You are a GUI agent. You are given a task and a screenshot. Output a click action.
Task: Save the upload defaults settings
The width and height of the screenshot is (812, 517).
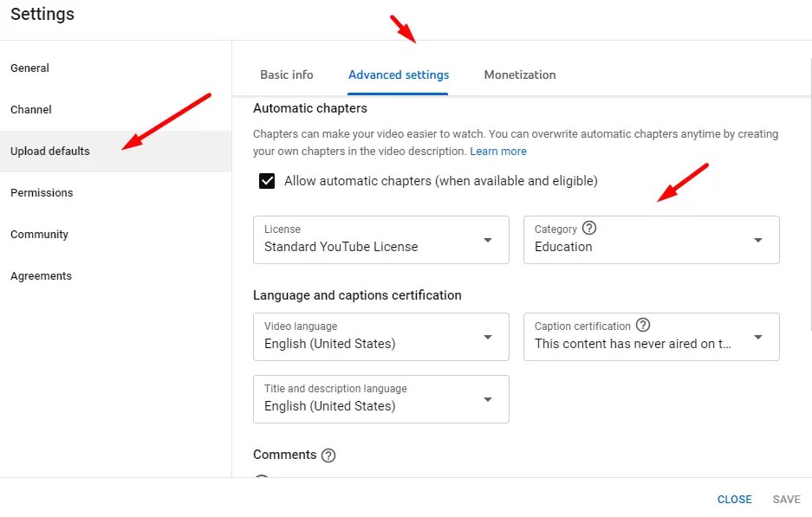pyautogui.click(x=786, y=499)
